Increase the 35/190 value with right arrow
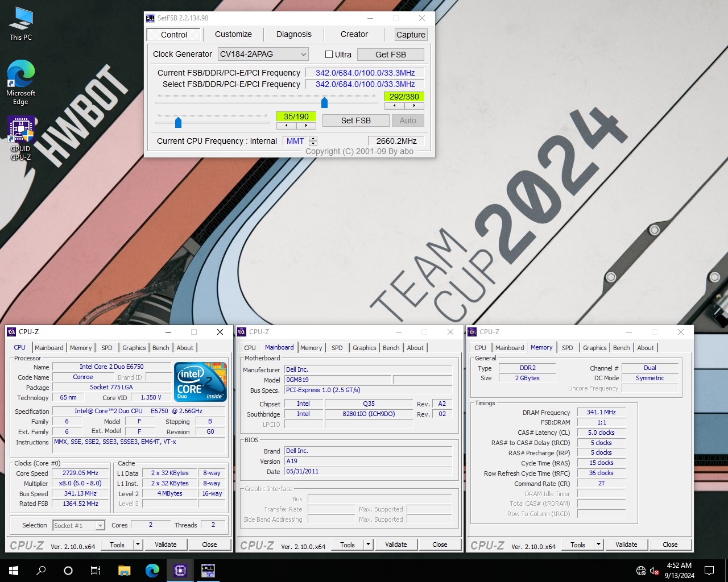 pos(306,126)
